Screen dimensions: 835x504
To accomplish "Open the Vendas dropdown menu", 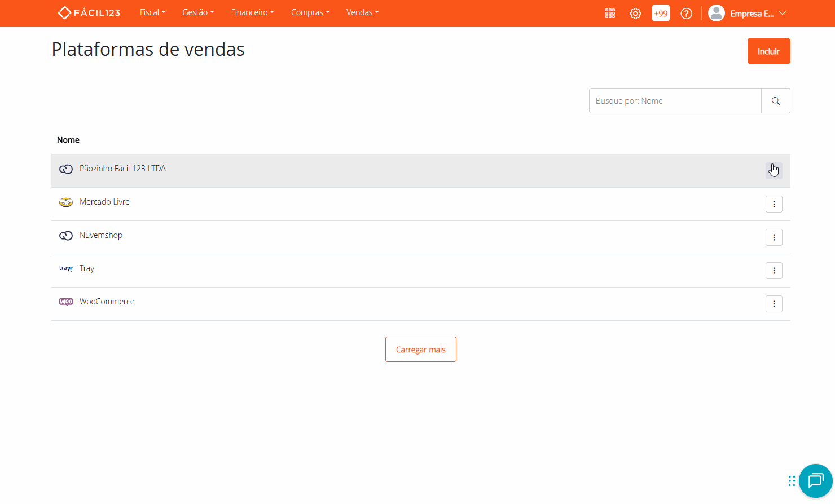I will (362, 12).
